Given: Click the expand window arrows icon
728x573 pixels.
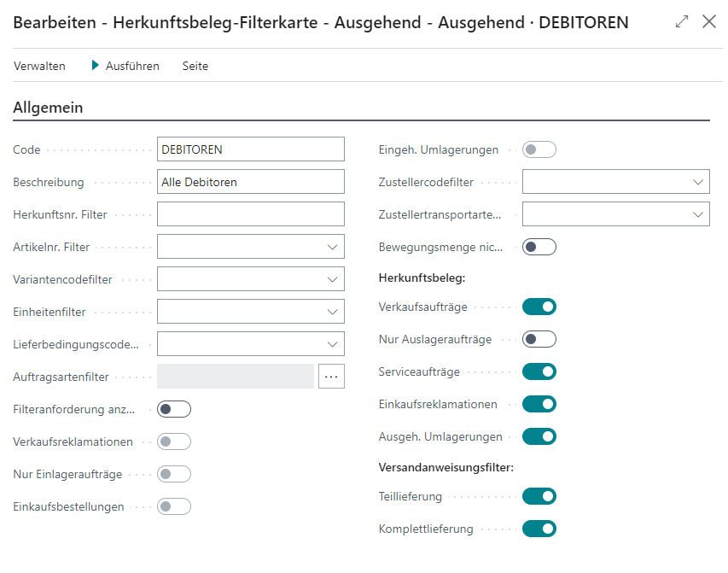Looking at the screenshot, I should click(681, 22).
